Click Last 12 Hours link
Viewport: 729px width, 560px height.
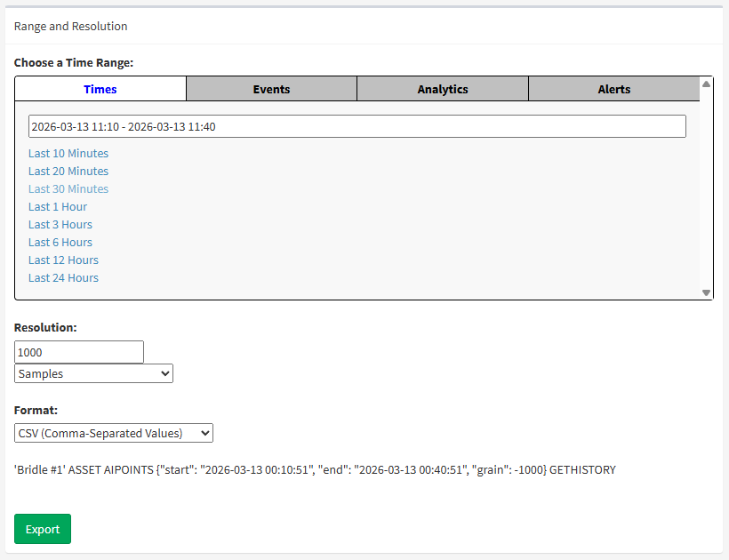tap(63, 260)
